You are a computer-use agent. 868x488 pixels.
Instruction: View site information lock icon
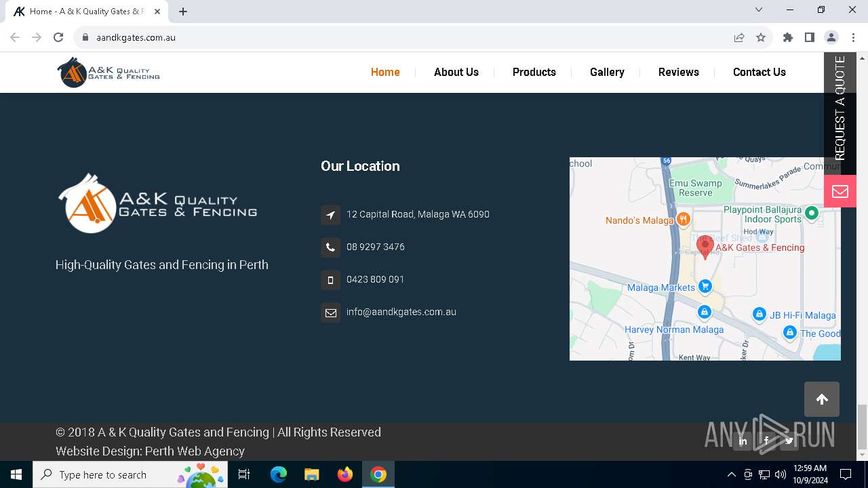(x=85, y=37)
